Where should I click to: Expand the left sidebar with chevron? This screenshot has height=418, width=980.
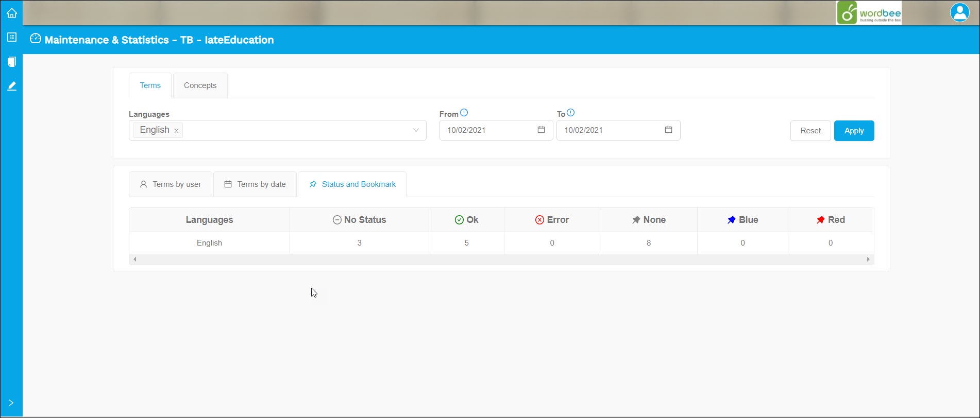coord(11,403)
